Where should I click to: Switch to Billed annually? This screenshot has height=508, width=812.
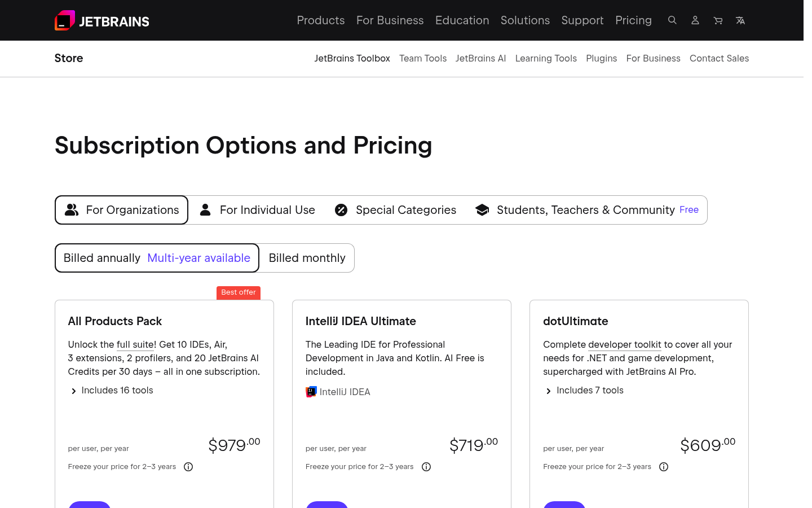click(x=157, y=258)
